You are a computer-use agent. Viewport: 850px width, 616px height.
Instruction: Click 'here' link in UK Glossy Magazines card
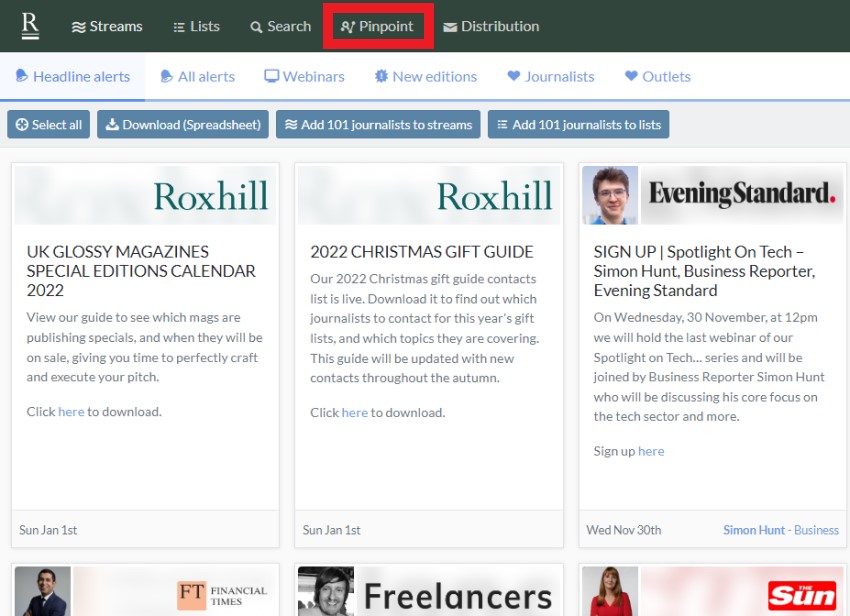71,412
